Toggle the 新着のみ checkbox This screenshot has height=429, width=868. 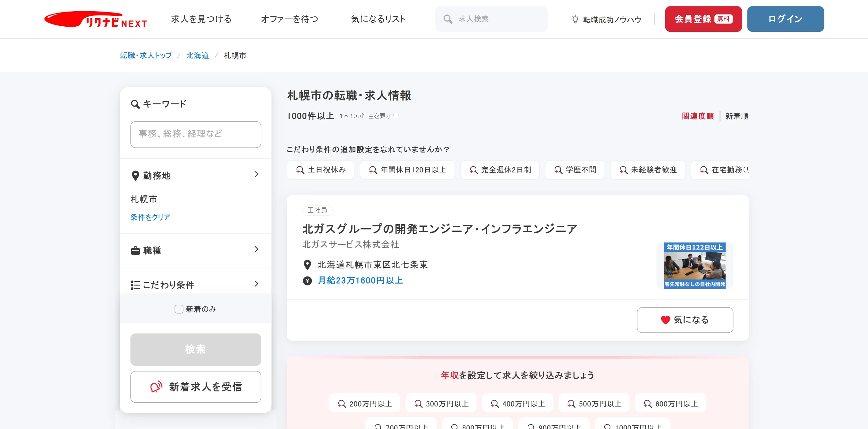coord(179,309)
